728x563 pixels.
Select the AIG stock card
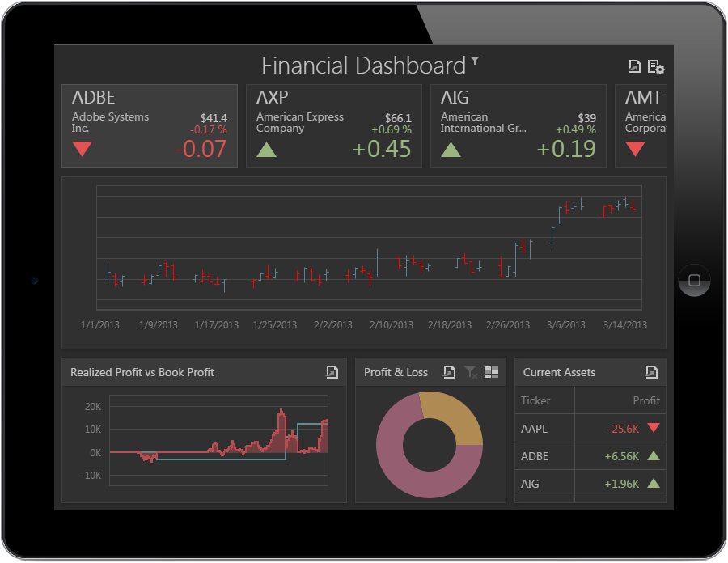(x=518, y=125)
